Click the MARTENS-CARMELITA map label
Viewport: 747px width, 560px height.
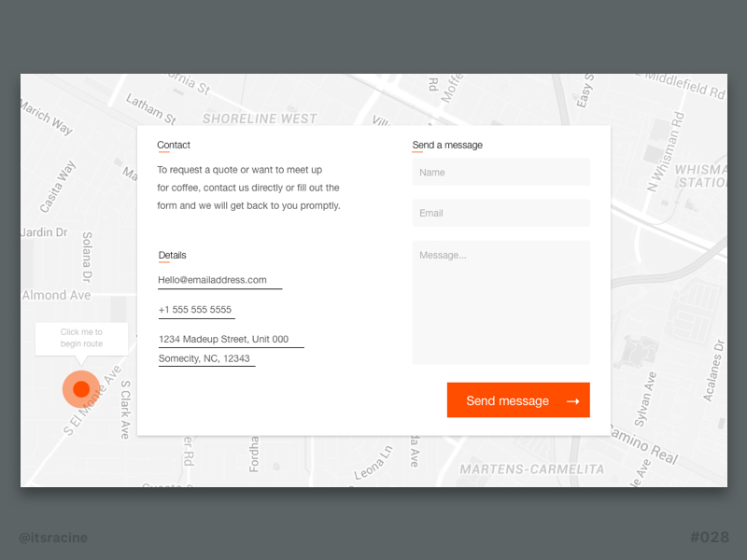531,469
